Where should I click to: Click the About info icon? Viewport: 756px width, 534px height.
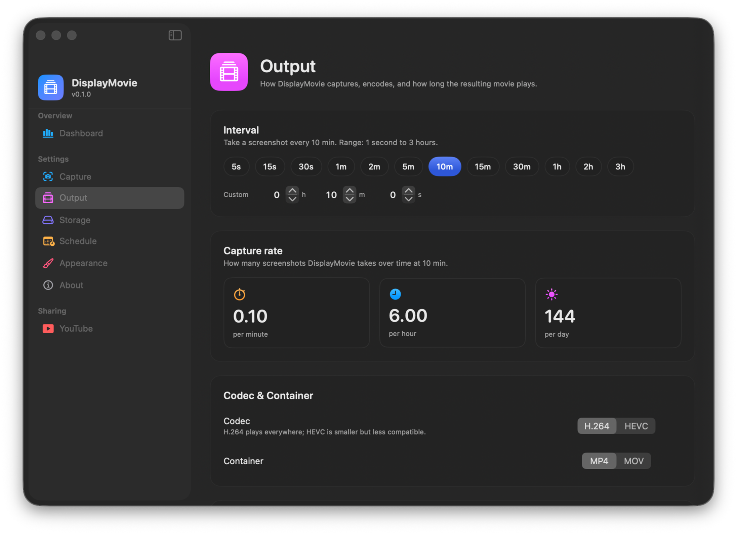pos(48,285)
